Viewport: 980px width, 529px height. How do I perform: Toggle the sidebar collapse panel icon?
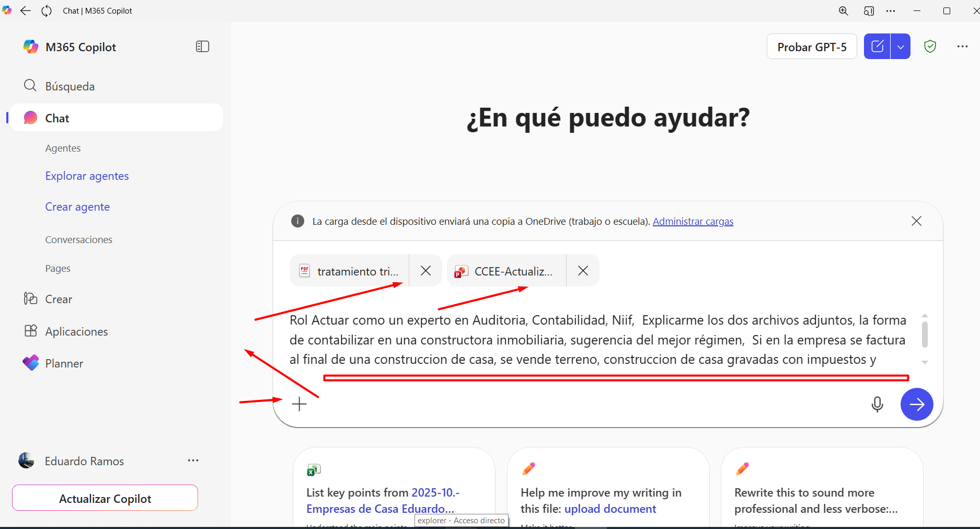click(202, 47)
